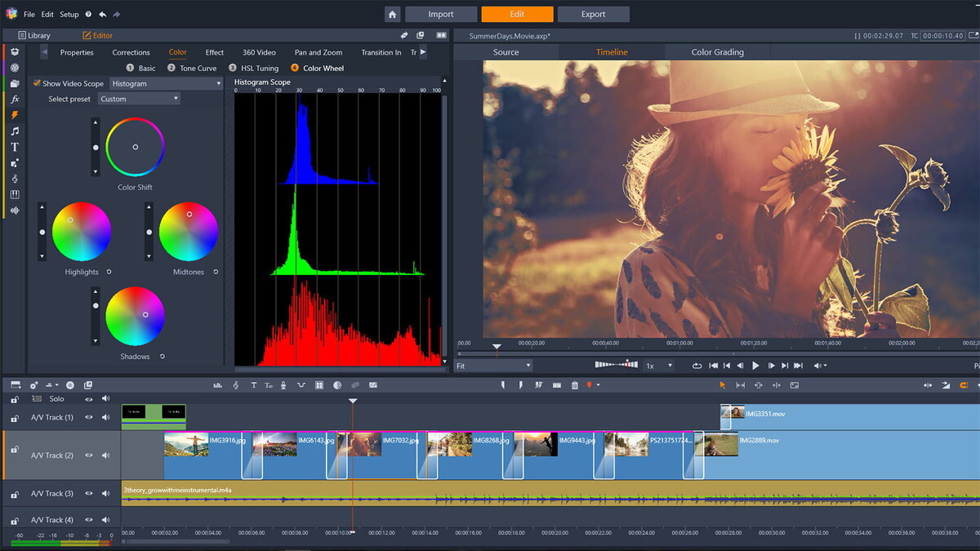Toggle the Show Video Scope checkbox

point(38,83)
